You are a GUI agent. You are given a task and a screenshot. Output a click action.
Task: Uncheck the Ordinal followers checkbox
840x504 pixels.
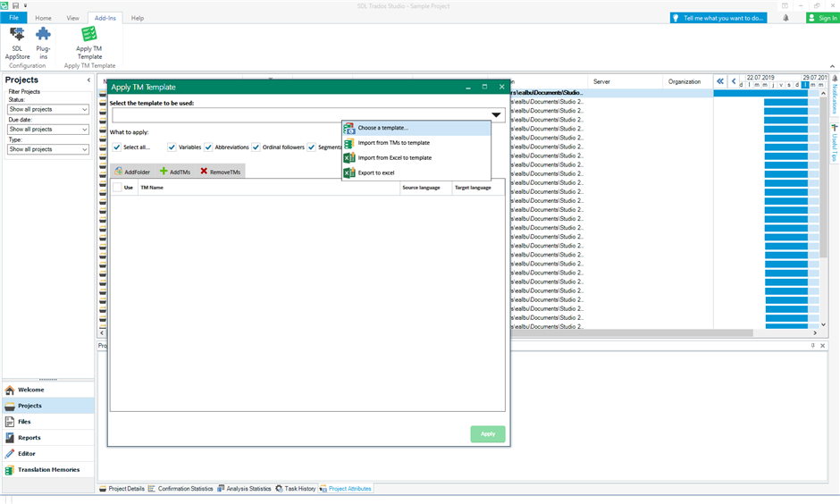click(x=256, y=147)
